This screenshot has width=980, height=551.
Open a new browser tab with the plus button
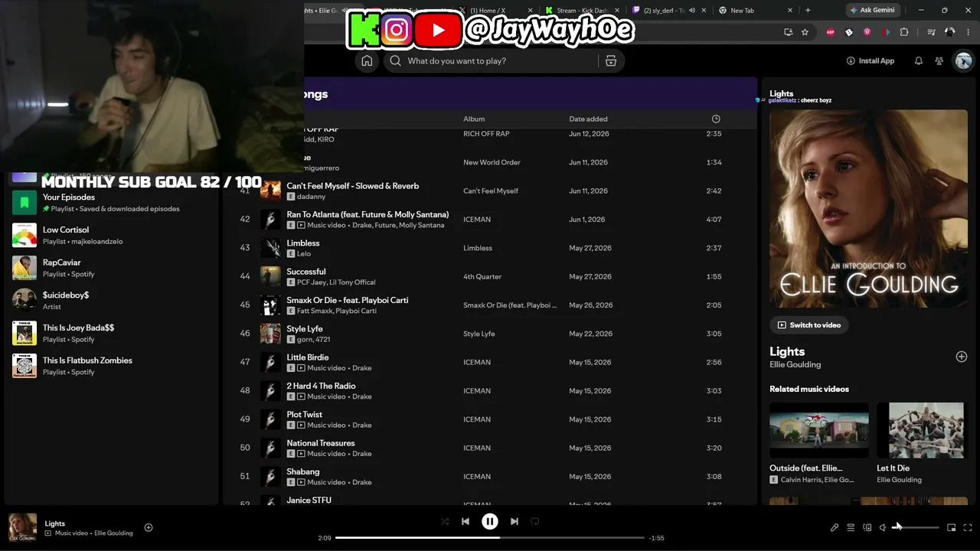click(808, 10)
